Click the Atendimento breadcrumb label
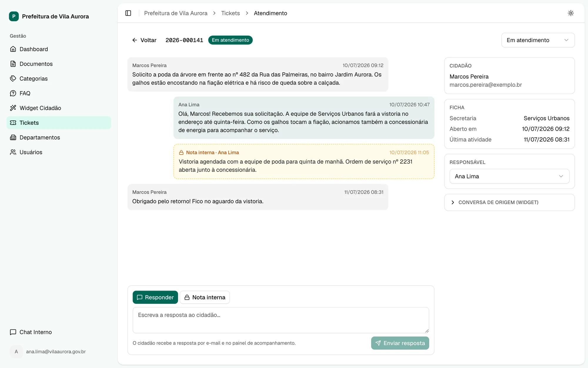This screenshot has height=368, width=588. [x=270, y=13]
